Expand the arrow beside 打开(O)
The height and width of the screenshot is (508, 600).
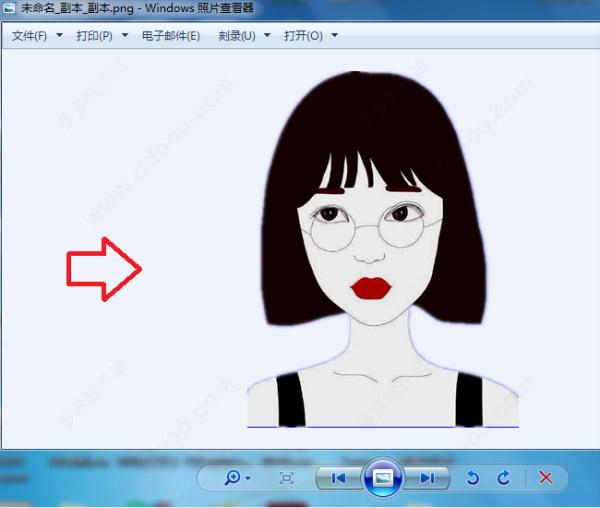click(334, 35)
